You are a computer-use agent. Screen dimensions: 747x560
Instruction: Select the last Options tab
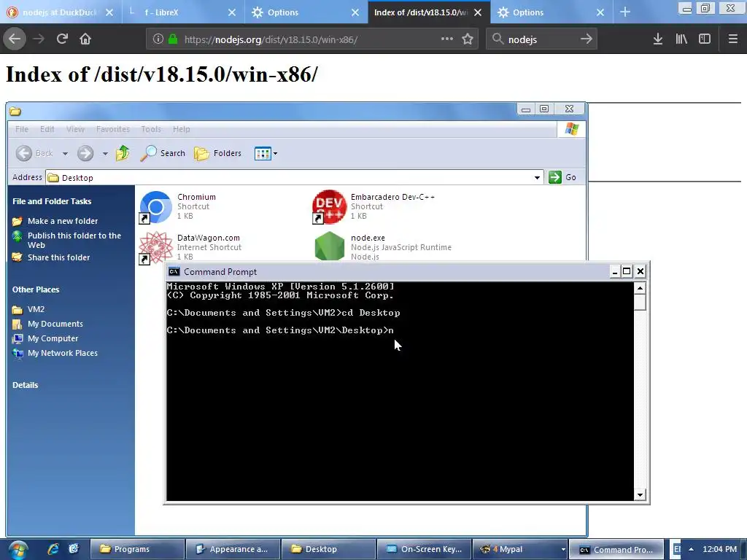(551, 12)
